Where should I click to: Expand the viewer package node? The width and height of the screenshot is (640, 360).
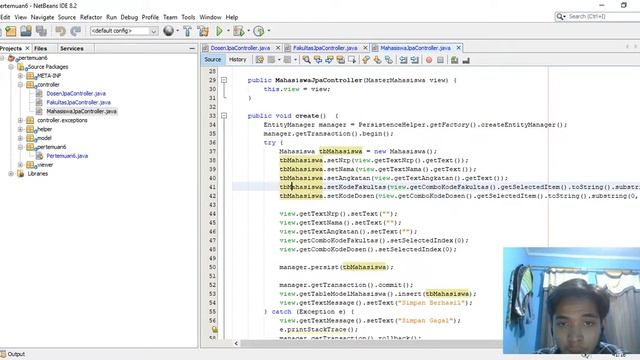click(20, 164)
